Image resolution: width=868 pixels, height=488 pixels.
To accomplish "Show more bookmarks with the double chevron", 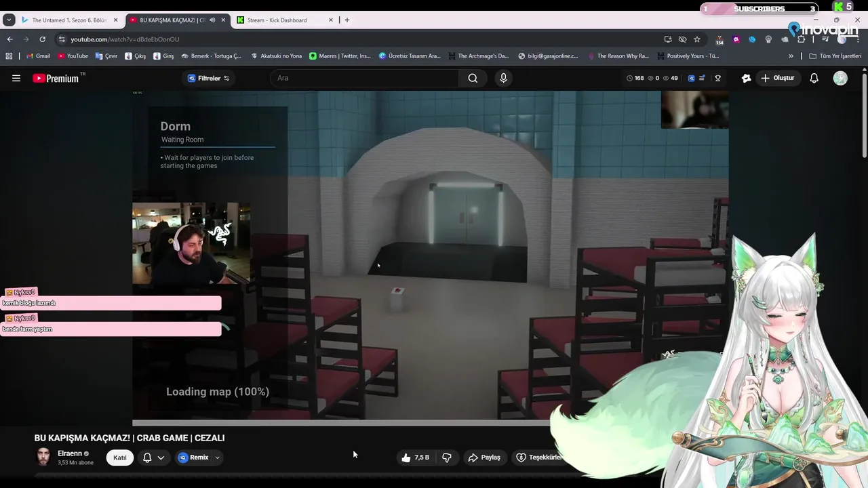I will [791, 56].
